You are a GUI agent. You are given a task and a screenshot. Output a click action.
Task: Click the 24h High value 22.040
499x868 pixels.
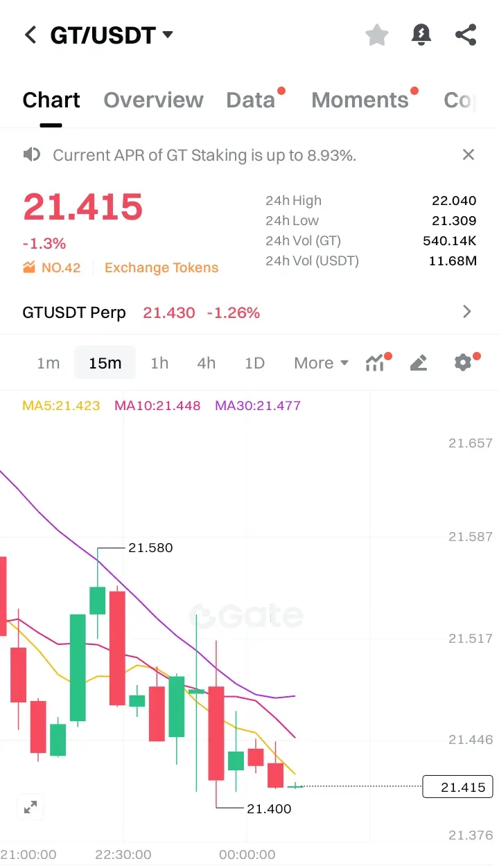pyautogui.click(x=454, y=201)
